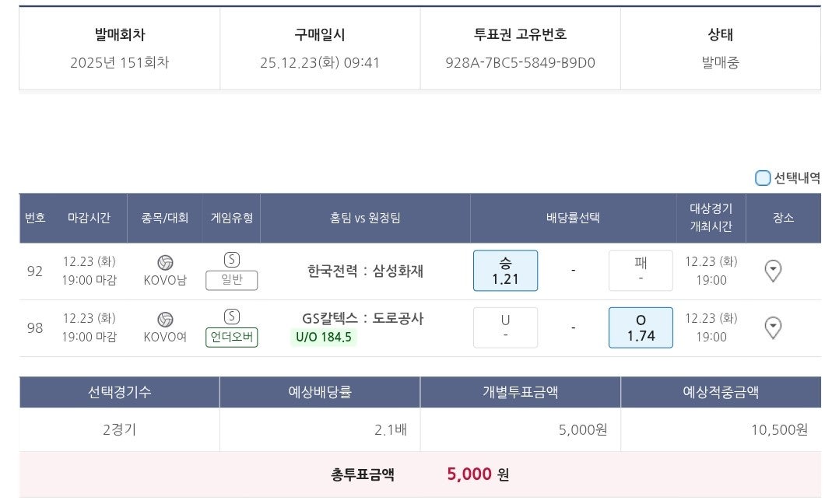Select O 1.74 odds for match 98
Screen dimensions: 832x504
(x=641, y=327)
